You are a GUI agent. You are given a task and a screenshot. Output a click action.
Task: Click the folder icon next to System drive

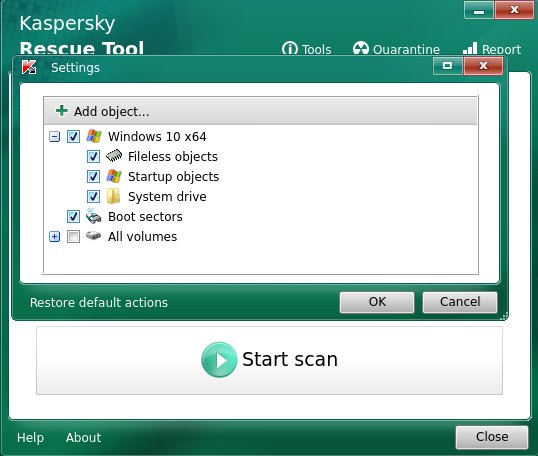(x=113, y=196)
